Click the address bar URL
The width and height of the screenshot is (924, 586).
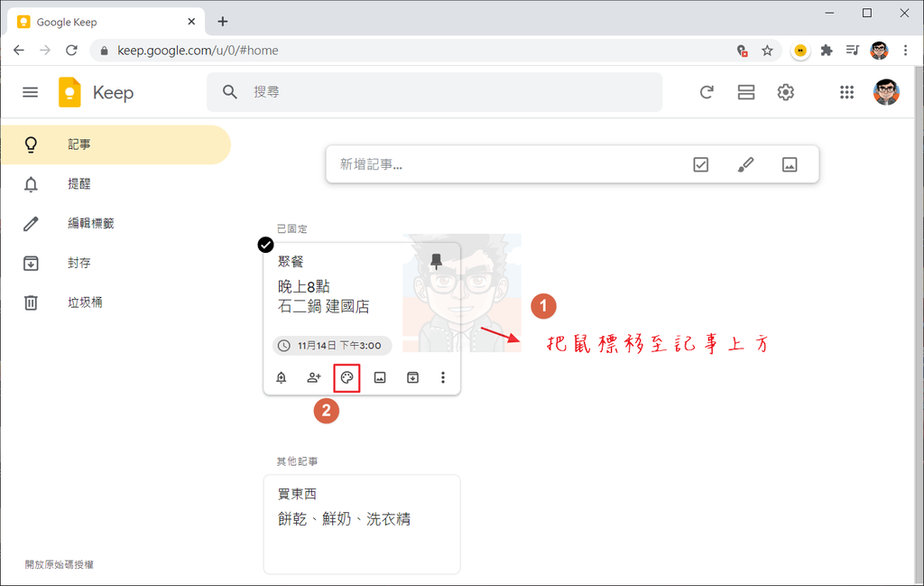(198, 50)
